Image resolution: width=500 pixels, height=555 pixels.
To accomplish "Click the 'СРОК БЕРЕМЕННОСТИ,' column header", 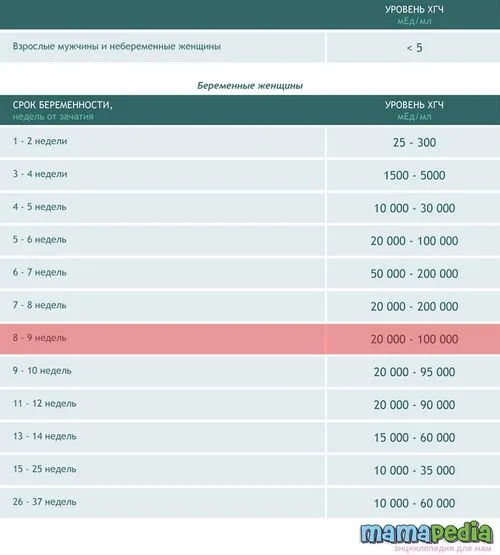I will 62,105.
